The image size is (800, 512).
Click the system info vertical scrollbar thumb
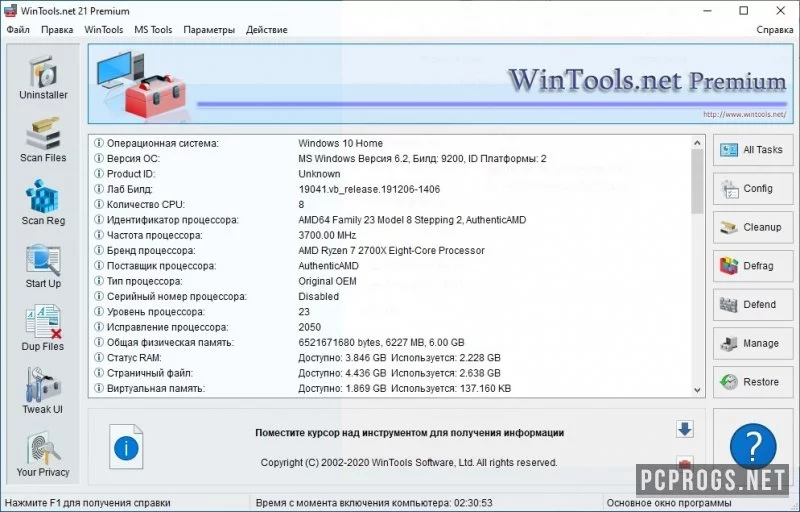(x=697, y=181)
